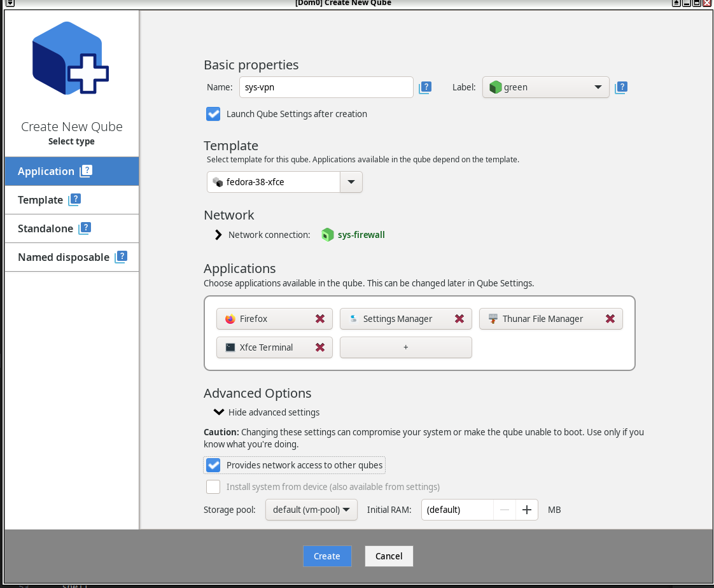The image size is (714, 588).
Task: Click the help icon beside Label dropdown
Action: pyautogui.click(x=622, y=88)
